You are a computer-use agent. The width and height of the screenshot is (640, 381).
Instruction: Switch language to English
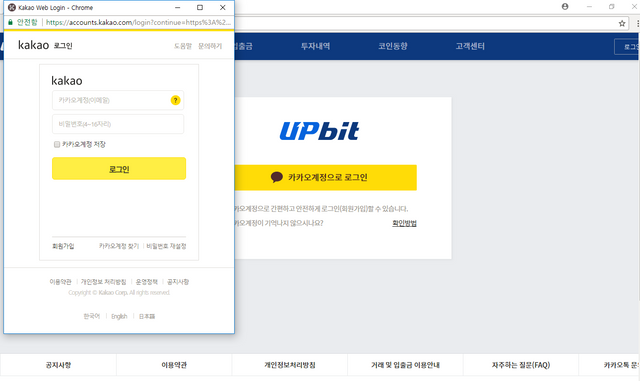click(x=119, y=316)
